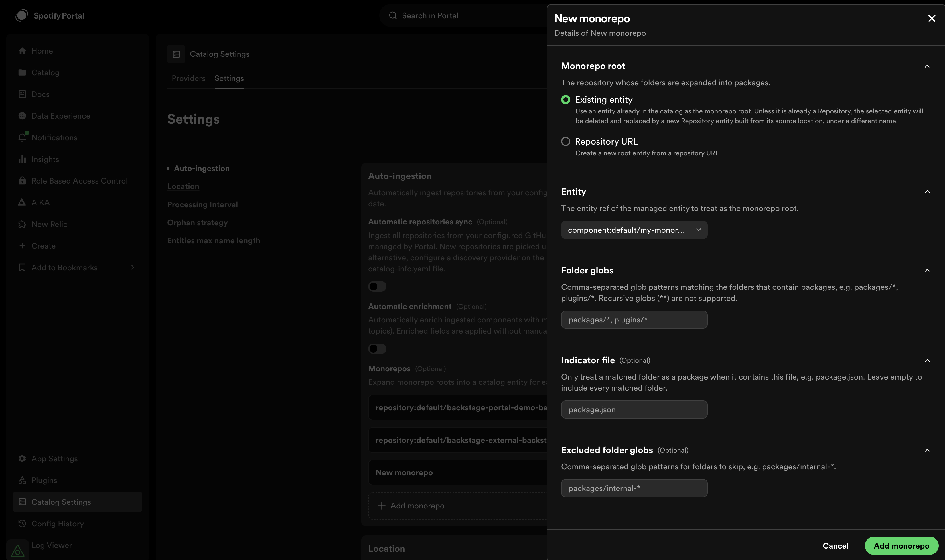
Task: Collapse the Excluded folder globs section
Action: point(927,451)
